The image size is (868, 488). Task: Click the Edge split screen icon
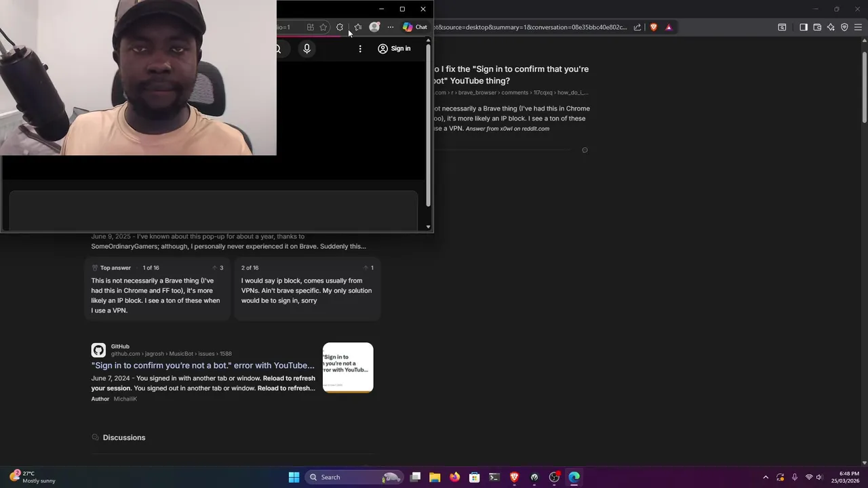pyautogui.click(x=310, y=27)
